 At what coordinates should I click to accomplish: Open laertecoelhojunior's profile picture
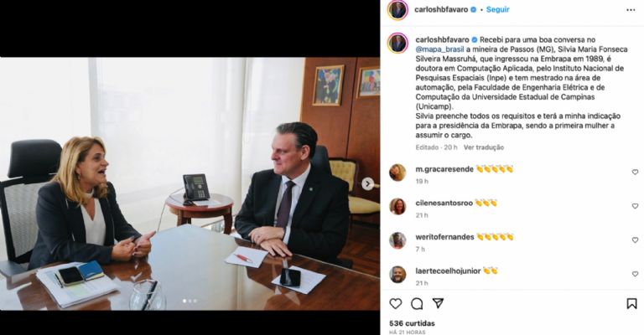[x=397, y=275]
